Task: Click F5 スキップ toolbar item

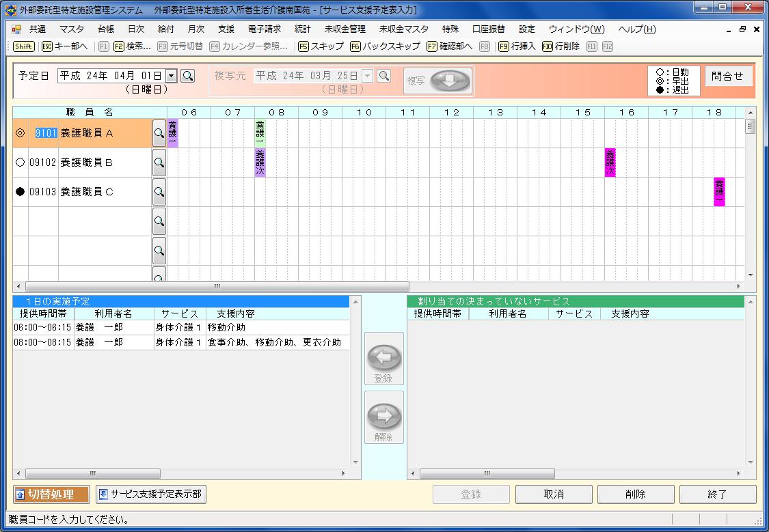Action: point(321,46)
